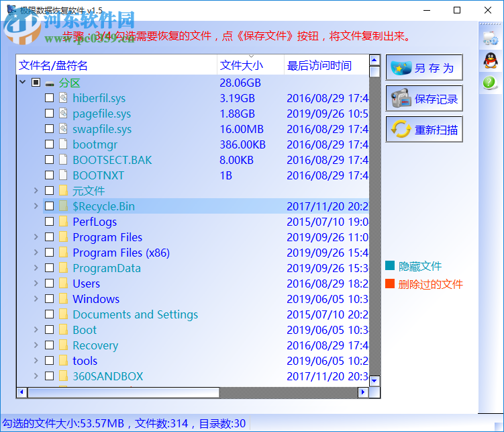Viewport: 504px width, 432px height.
Task: Open the QQ penguin contact icon
Action: click(x=491, y=60)
